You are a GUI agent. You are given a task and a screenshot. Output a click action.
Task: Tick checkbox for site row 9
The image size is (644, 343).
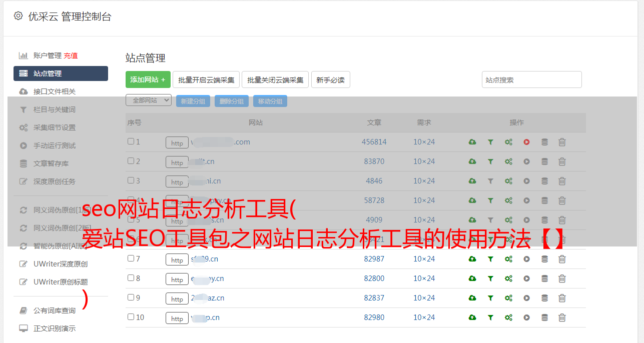tap(131, 297)
